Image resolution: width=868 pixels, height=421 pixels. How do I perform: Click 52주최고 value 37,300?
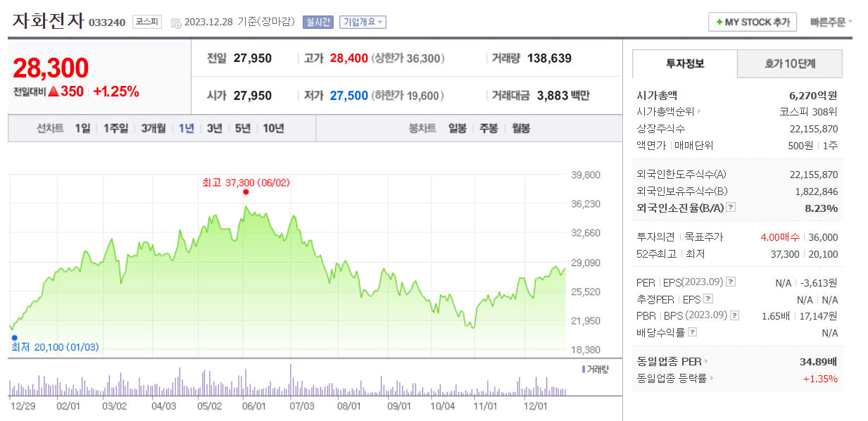(x=785, y=254)
